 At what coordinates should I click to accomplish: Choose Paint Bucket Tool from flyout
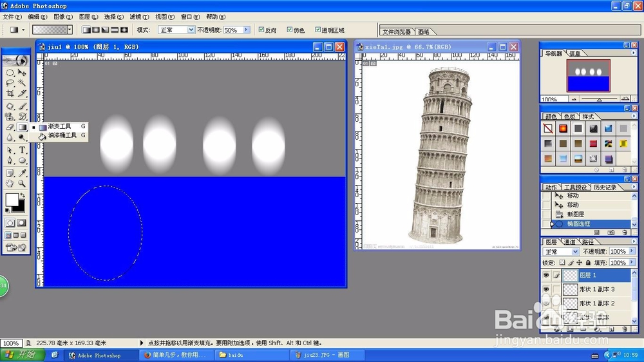pos(59,135)
